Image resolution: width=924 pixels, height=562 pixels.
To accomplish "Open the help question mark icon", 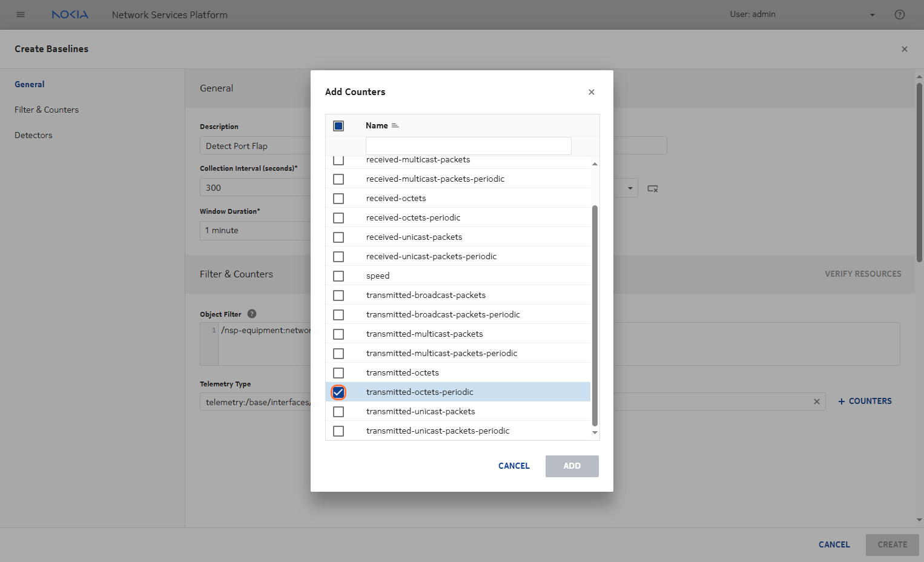I will click(x=899, y=15).
